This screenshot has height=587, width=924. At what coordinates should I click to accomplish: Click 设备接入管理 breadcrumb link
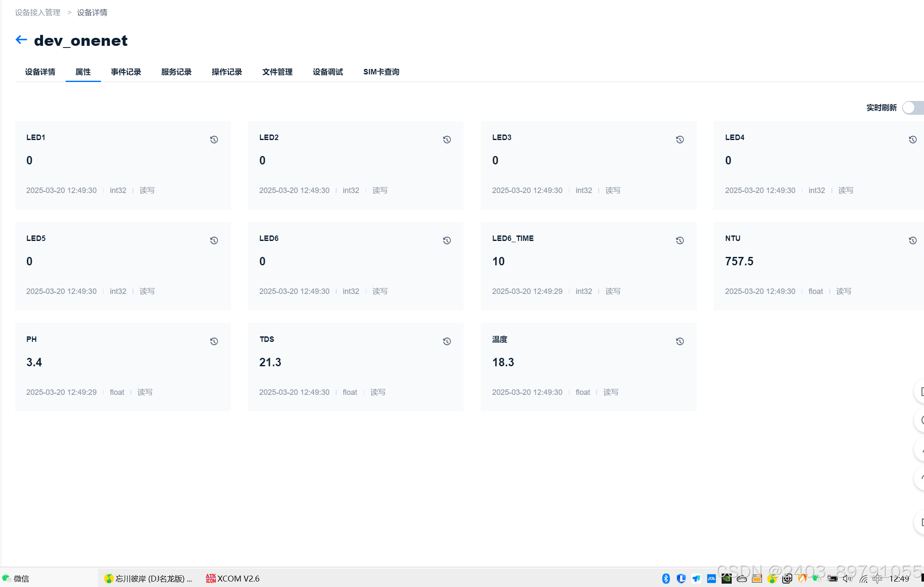point(38,13)
